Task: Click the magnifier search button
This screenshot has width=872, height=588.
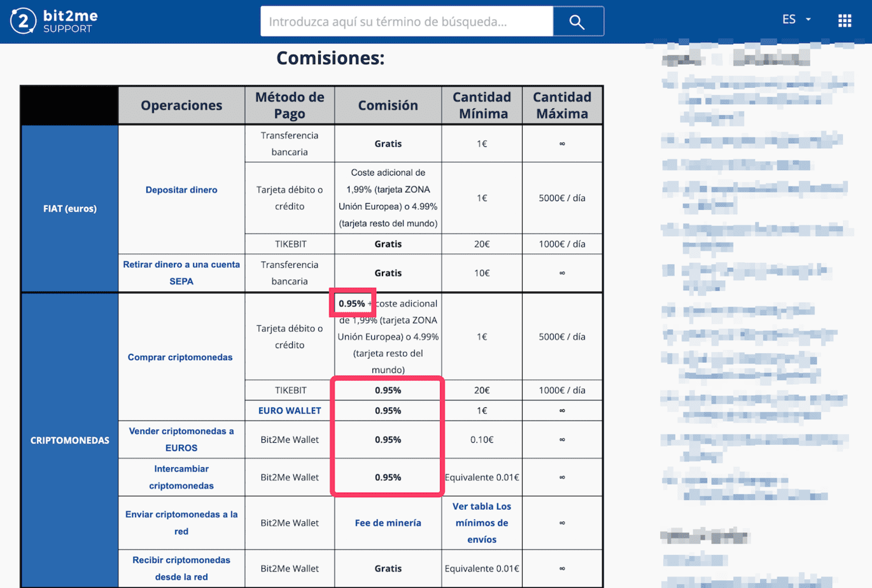Action: tap(578, 22)
